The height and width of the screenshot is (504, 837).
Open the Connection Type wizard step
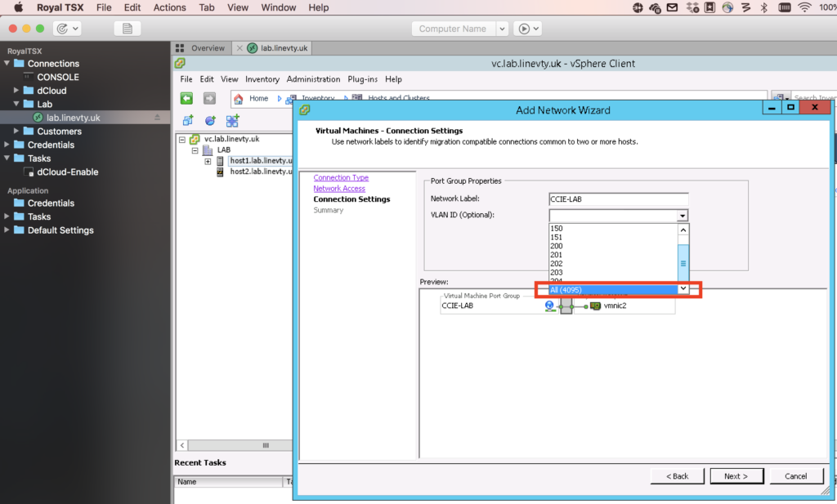click(x=341, y=177)
